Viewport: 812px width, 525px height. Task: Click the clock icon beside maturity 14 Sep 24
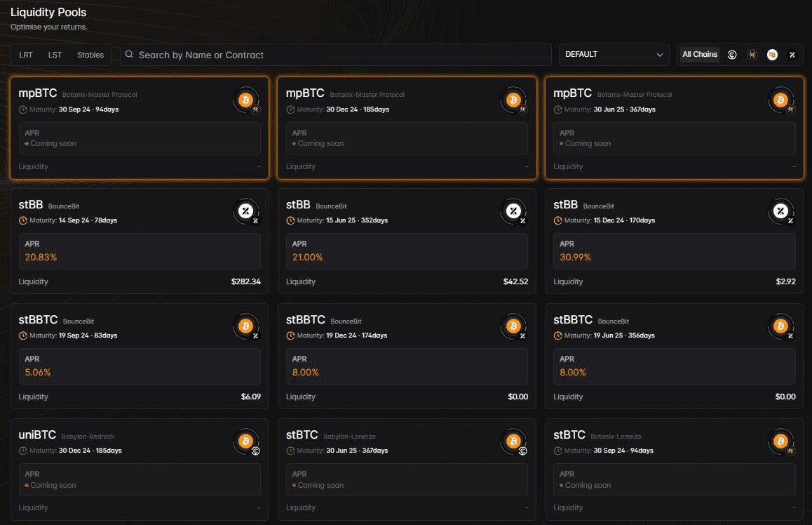[22, 220]
